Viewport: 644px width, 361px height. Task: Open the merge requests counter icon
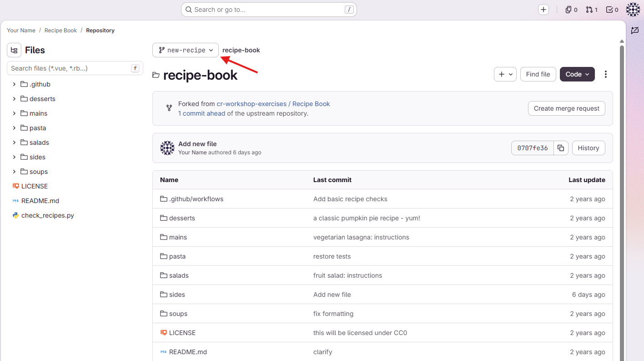tap(592, 10)
